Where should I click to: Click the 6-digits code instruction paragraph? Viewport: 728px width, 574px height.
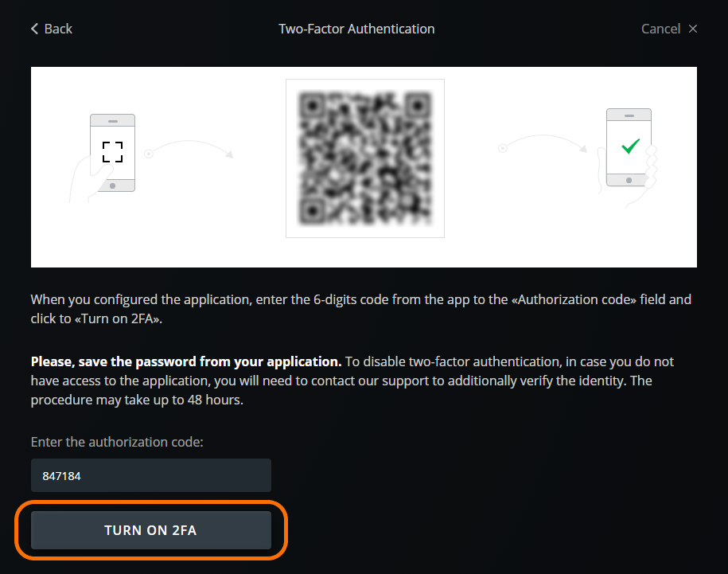point(360,309)
